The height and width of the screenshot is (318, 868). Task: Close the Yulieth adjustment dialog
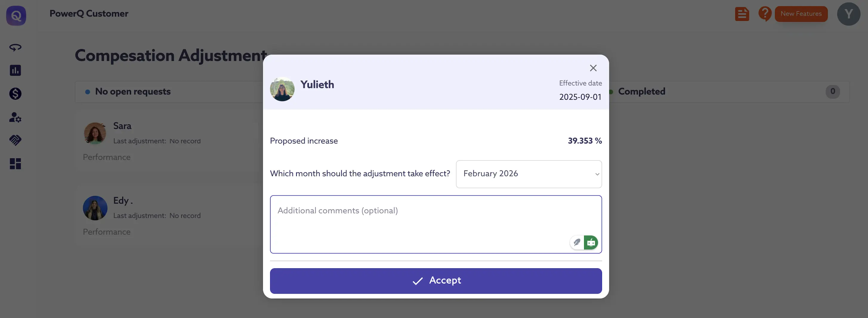(x=593, y=68)
